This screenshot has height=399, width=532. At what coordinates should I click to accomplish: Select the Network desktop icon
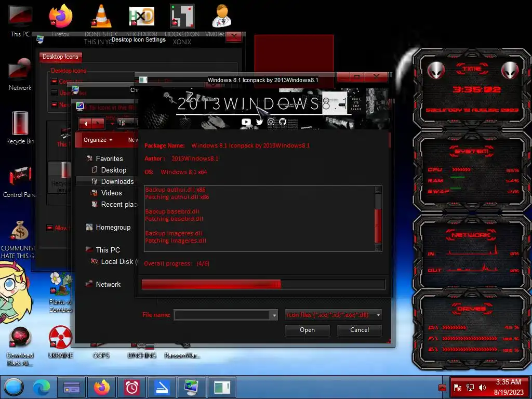click(x=20, y=74)
